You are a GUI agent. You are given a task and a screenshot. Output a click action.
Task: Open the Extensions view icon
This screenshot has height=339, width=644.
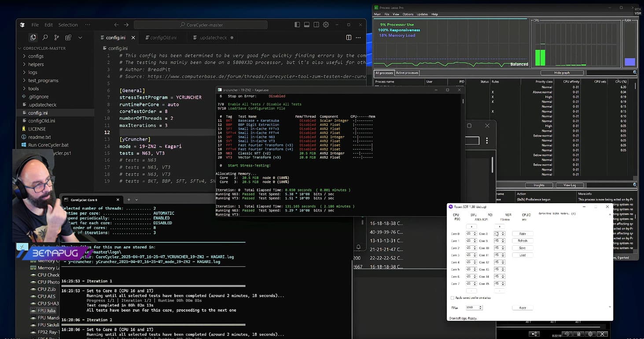(68, 38)
